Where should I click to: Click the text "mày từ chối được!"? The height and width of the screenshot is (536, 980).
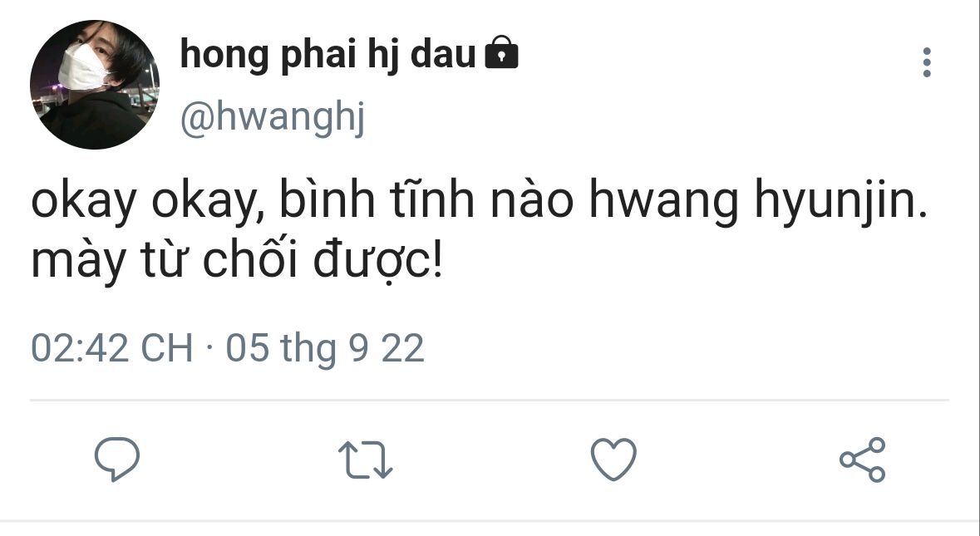pyautogui.click(x=237, y=262)
